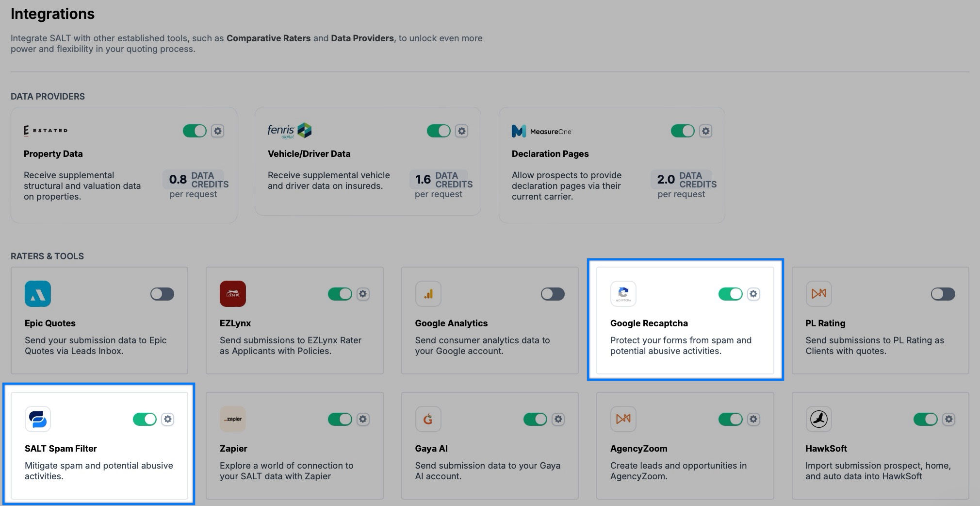Turn off the EZLynx toggle

click(x=340, y=294)
